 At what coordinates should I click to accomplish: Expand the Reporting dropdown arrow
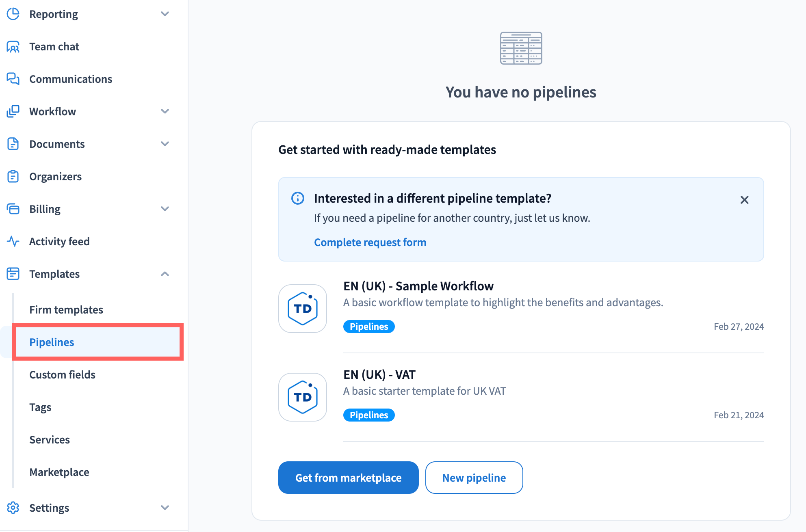[165, 14]
